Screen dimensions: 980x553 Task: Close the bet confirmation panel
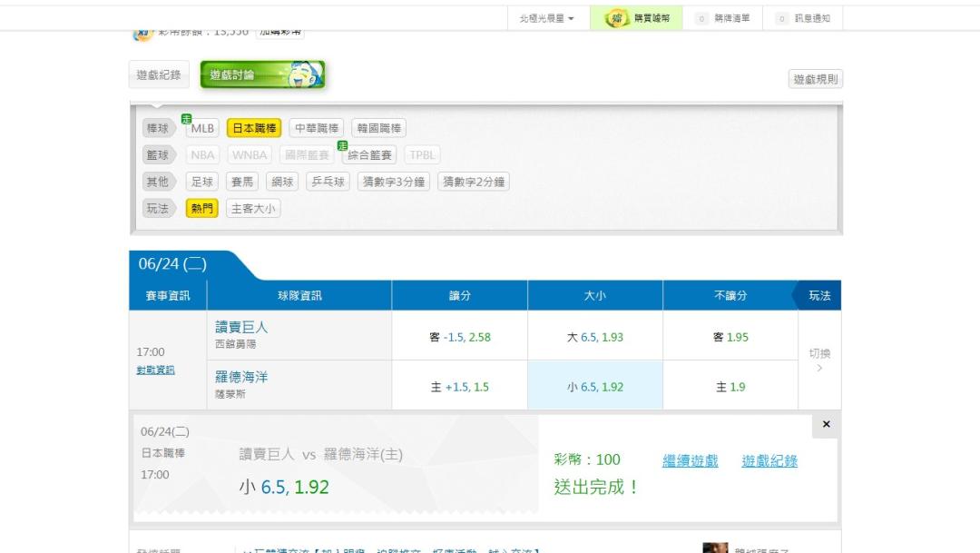coord(827,425)
